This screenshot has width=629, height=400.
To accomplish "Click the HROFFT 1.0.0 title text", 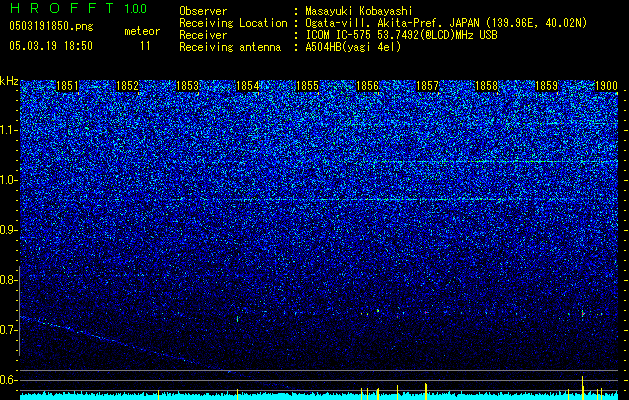I will coord(78,8).
